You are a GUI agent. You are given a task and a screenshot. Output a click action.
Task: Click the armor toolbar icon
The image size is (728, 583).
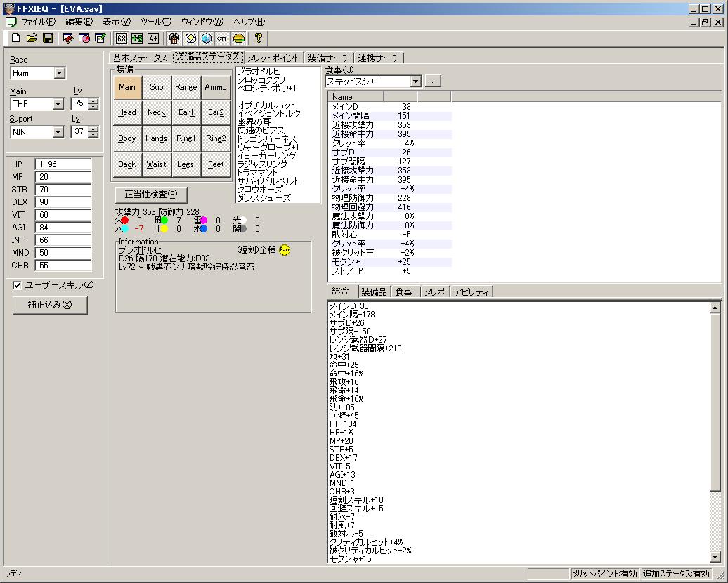pyautogui.click(x=174, y=39)
